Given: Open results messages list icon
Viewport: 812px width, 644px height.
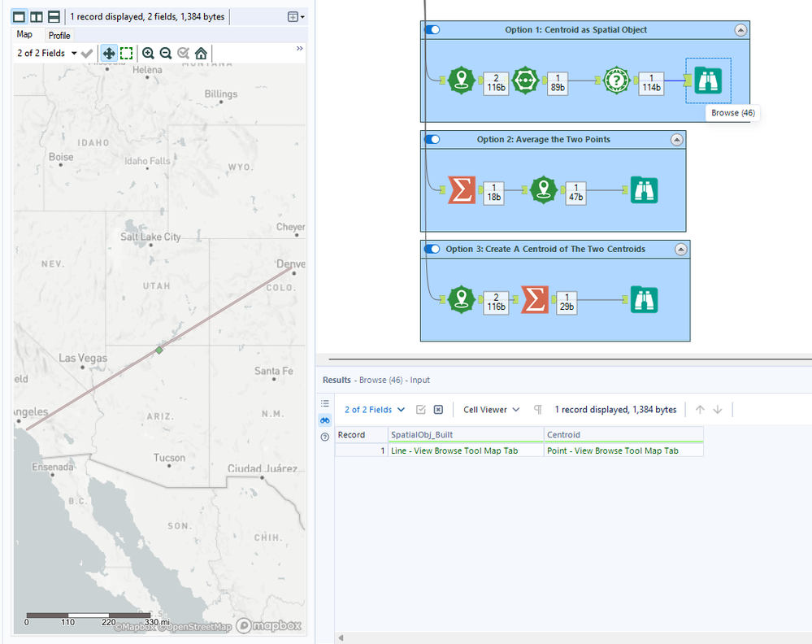Looking at the screenshot, I should 324,403.
